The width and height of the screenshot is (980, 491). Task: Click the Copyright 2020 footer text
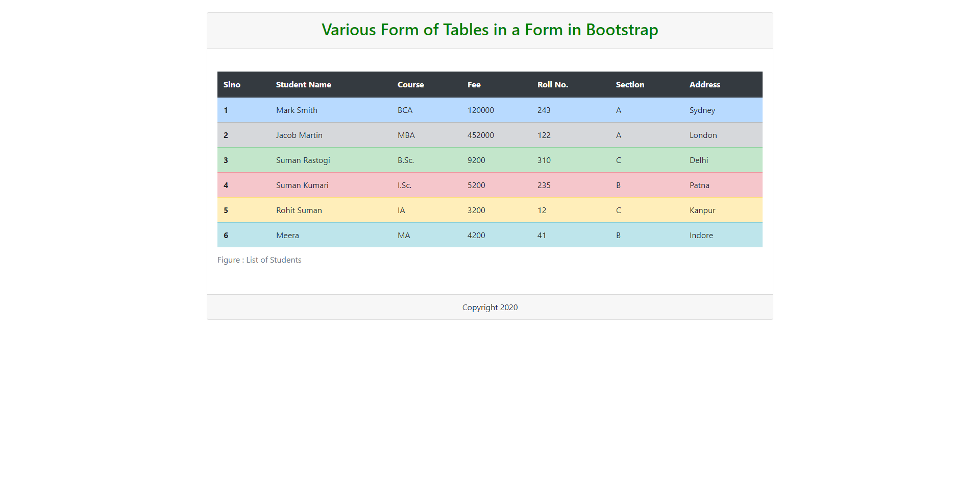tap(489, 307)
